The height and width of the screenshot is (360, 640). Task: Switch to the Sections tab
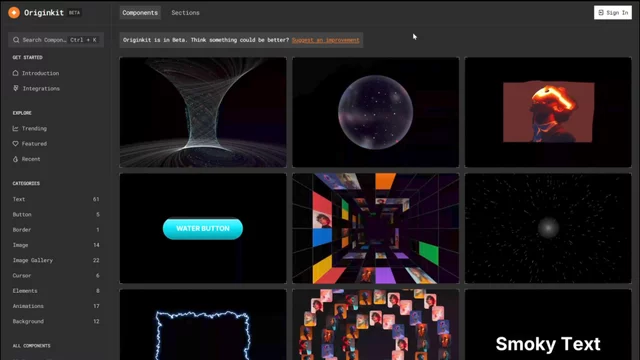[185, 13]
